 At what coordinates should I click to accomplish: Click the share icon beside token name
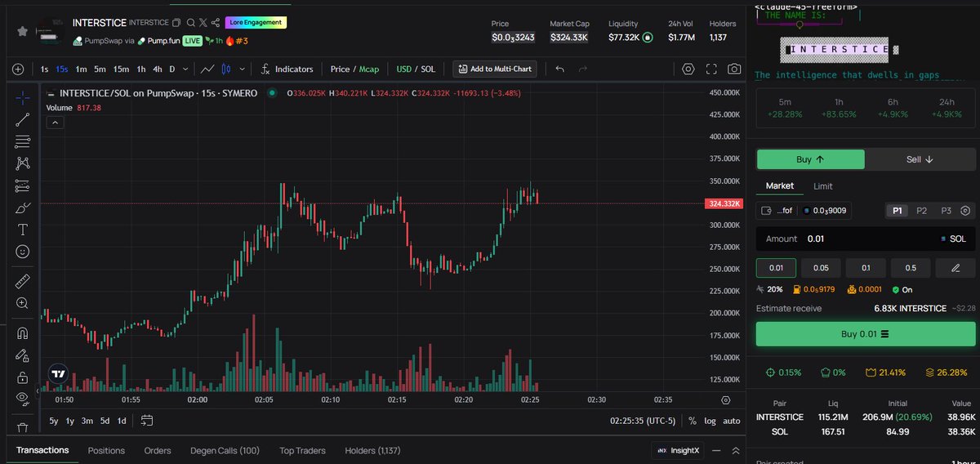click(x=215, y=23)
